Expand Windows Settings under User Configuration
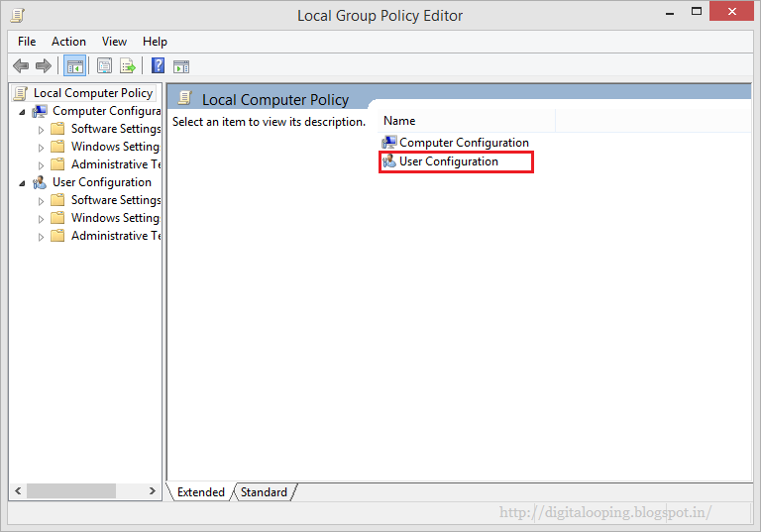 point(41,219)
